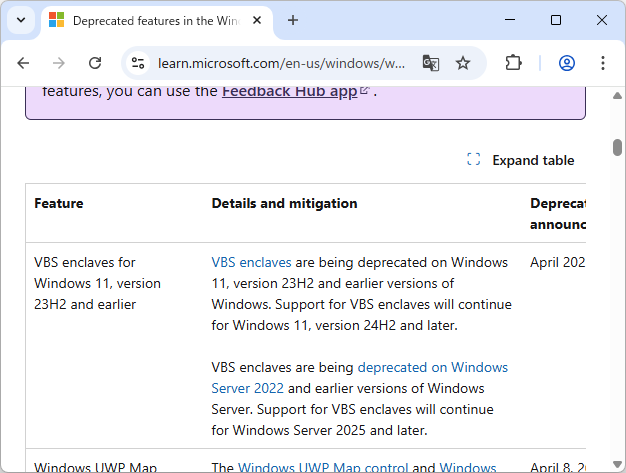Reload the current page

(x=95, y=63)
